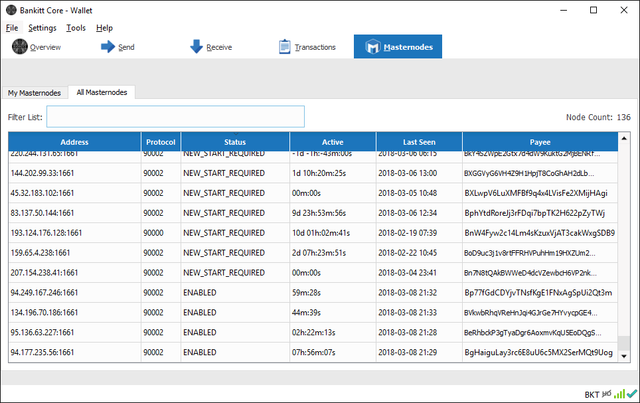Click the BKT unit label in status bar
640x403 pixels.
click(591, 394)
